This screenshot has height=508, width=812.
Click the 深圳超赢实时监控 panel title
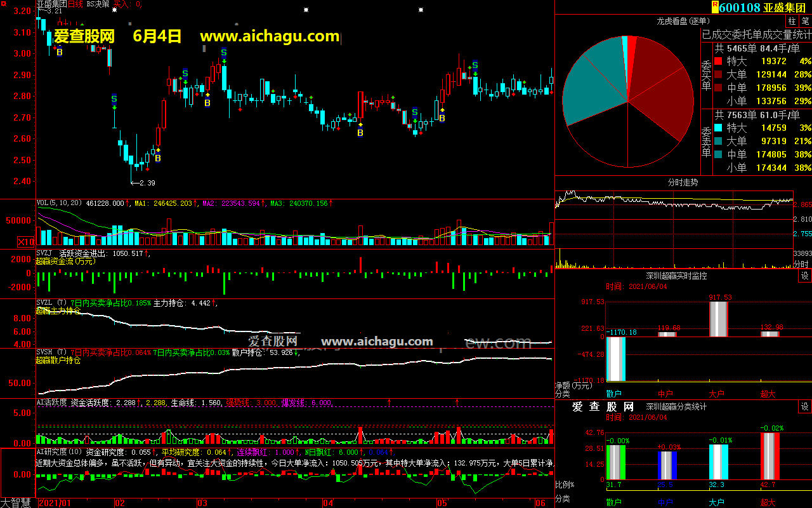[676, 276]
